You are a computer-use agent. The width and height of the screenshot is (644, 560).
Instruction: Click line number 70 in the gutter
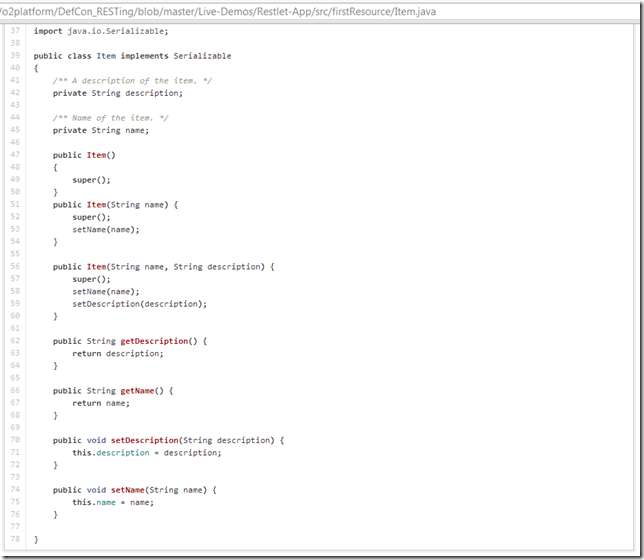(x=15, y=440)
